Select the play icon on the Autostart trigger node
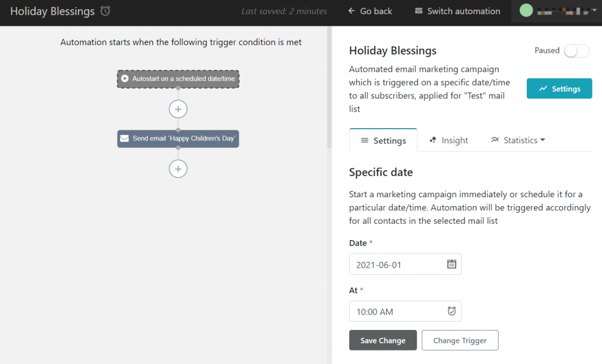This screenshot has width=602, height=364. [x=125, y=79]
